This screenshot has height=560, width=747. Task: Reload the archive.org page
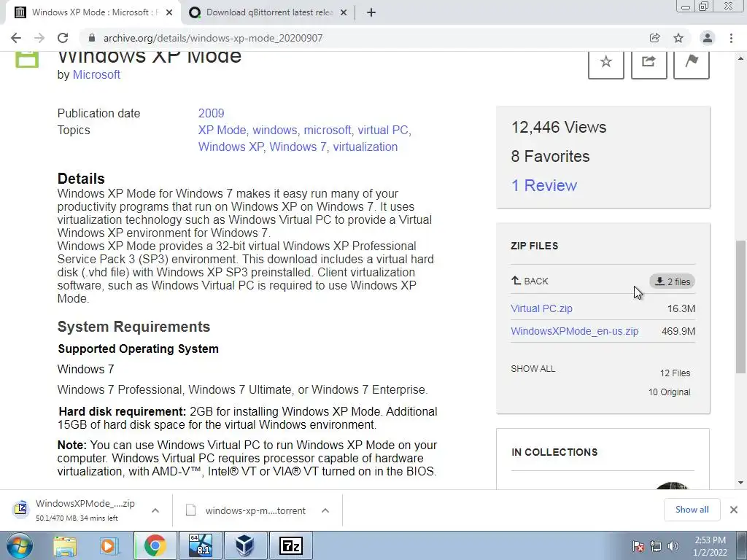(63, 38)
